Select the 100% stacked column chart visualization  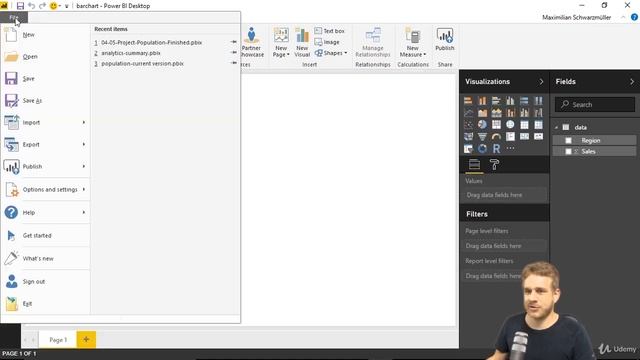538,101
